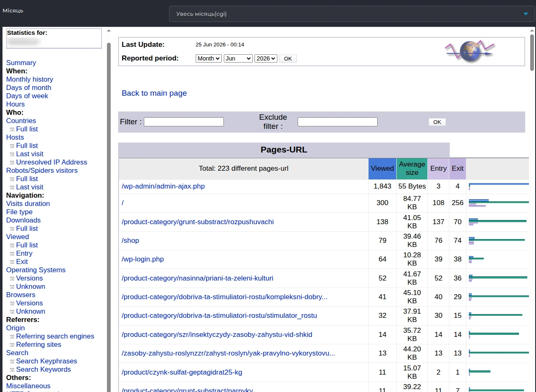Click the Exit column header

pos(458,169)
